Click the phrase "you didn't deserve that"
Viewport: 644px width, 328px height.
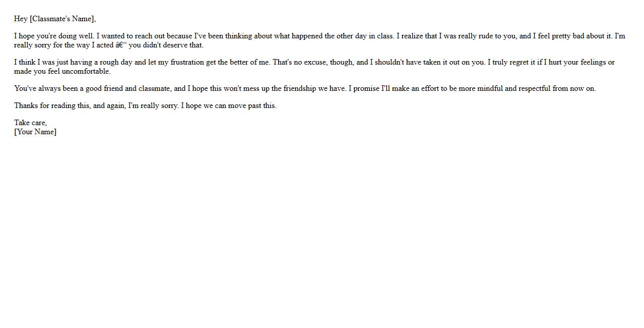click(165, 45)
